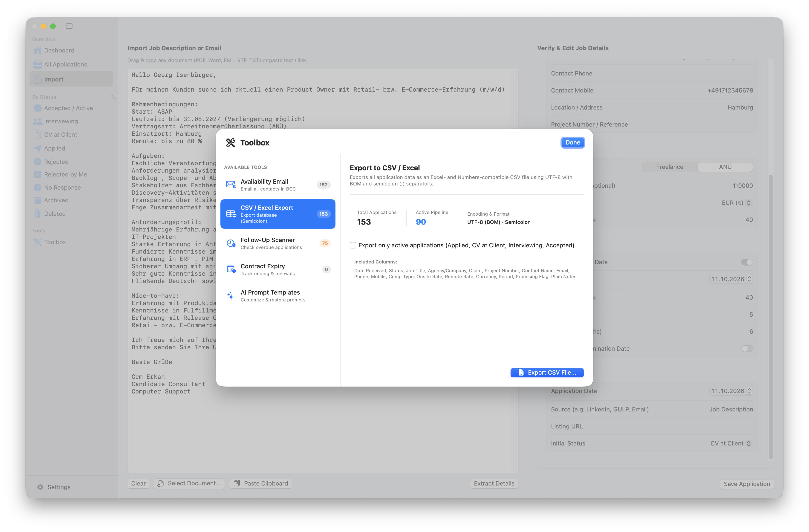Click the sidebar toggle icon in title bar
Viewport: 809px width, 532px height.
69,26
